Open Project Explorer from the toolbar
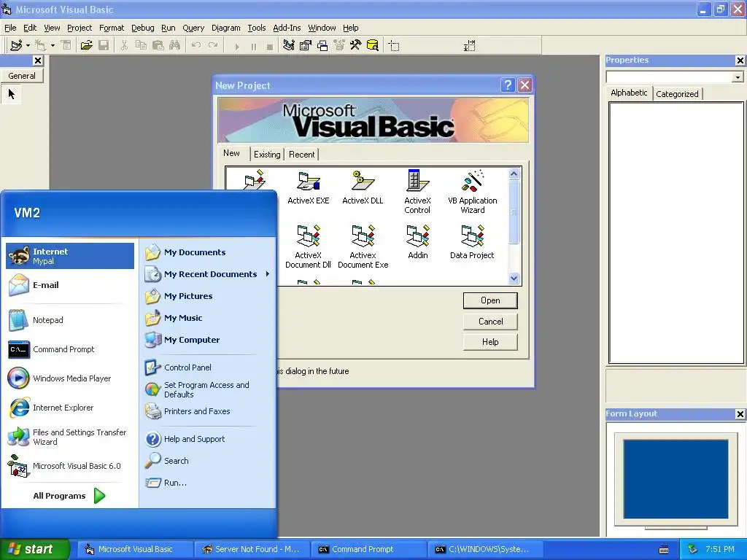The height and width of the screenshot is (560, 747). click(x=288, y=45)
